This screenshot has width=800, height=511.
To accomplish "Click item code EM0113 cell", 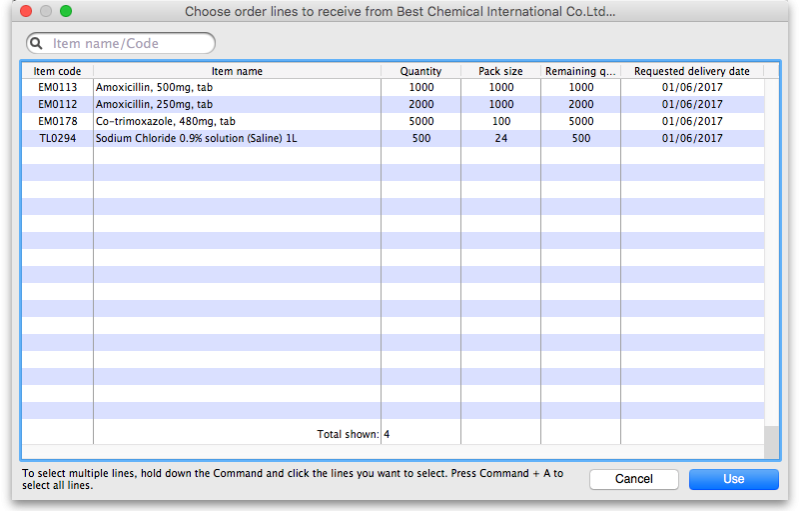I will (x=57, y=87).
